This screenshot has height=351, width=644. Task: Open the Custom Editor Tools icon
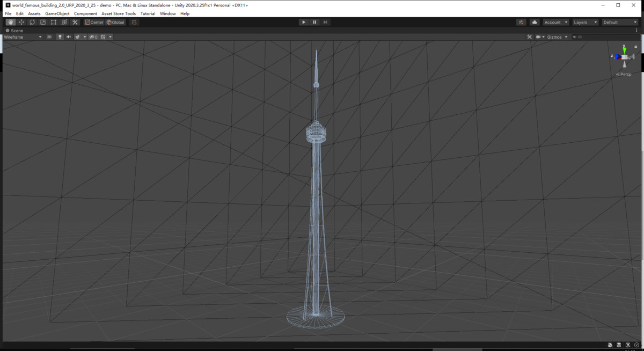(75, 22)
